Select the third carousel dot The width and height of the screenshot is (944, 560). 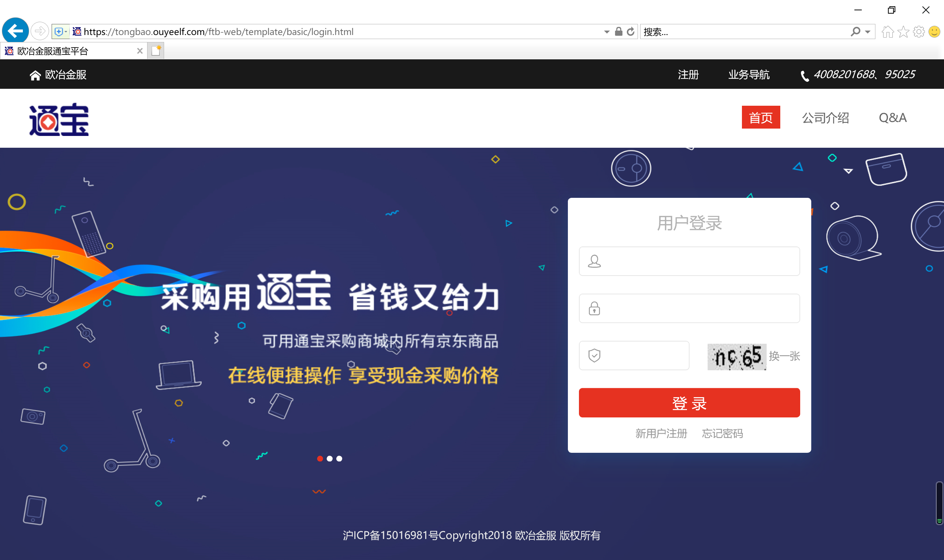(x=339, y=458)
